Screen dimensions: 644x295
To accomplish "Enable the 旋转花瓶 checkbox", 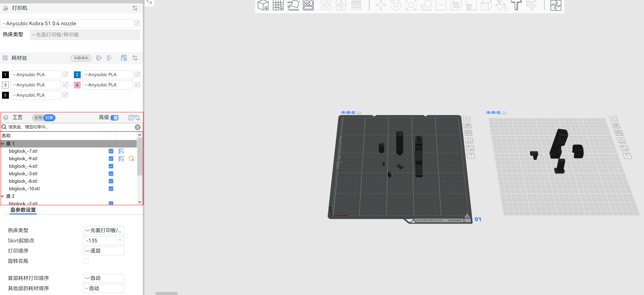I will point(86,261).
